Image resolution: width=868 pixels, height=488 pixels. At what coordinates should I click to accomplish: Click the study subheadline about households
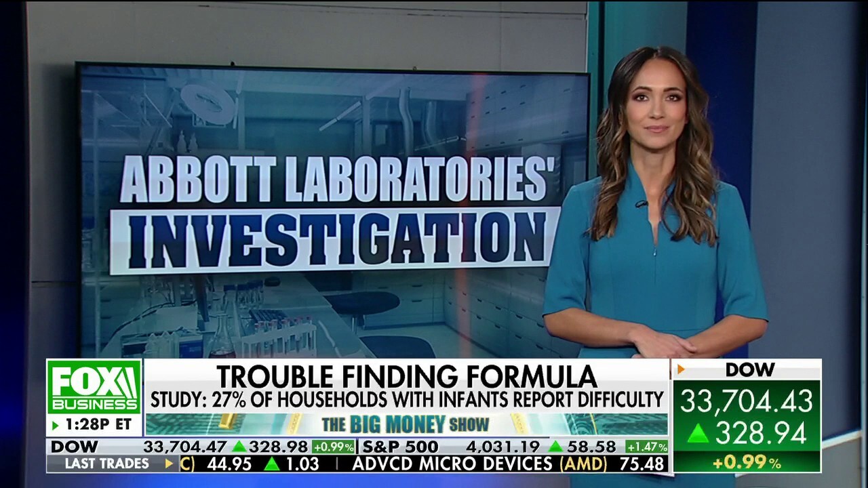point(407,400)
